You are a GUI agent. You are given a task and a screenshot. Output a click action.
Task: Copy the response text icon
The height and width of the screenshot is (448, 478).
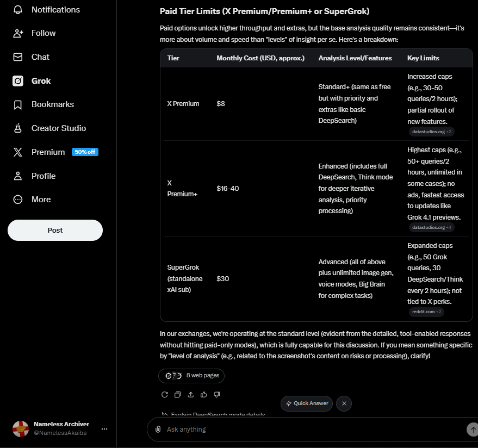pos(177,395)
